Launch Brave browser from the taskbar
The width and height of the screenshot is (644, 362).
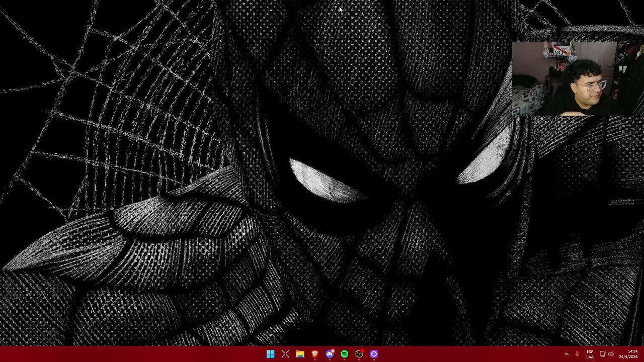pos(314,354)
